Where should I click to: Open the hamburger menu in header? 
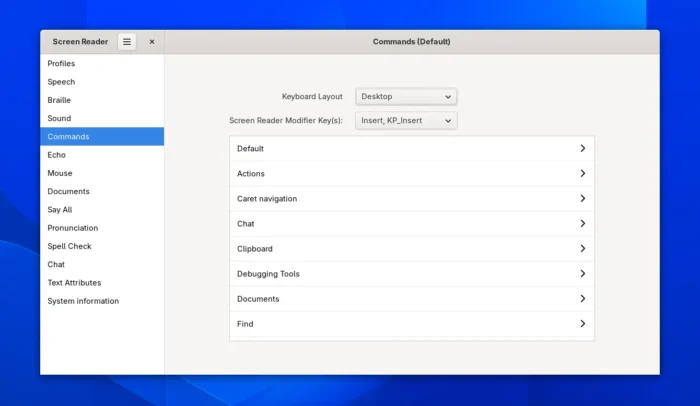[127, 42]
